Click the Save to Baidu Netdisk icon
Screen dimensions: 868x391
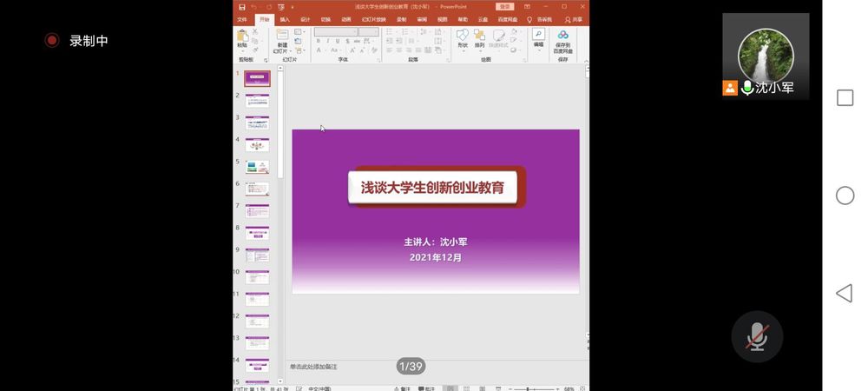(562, 36)
